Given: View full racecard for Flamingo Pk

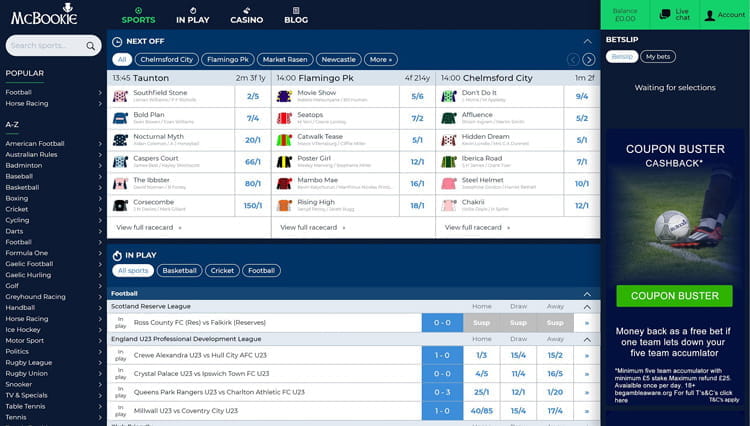Looking at the screenshot, I should click(313, 228).
